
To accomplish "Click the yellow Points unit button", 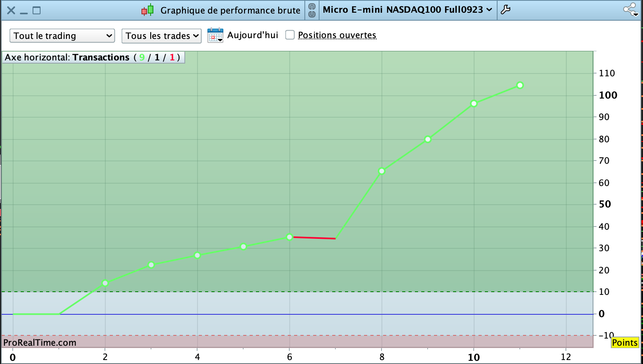I will 625,343.
